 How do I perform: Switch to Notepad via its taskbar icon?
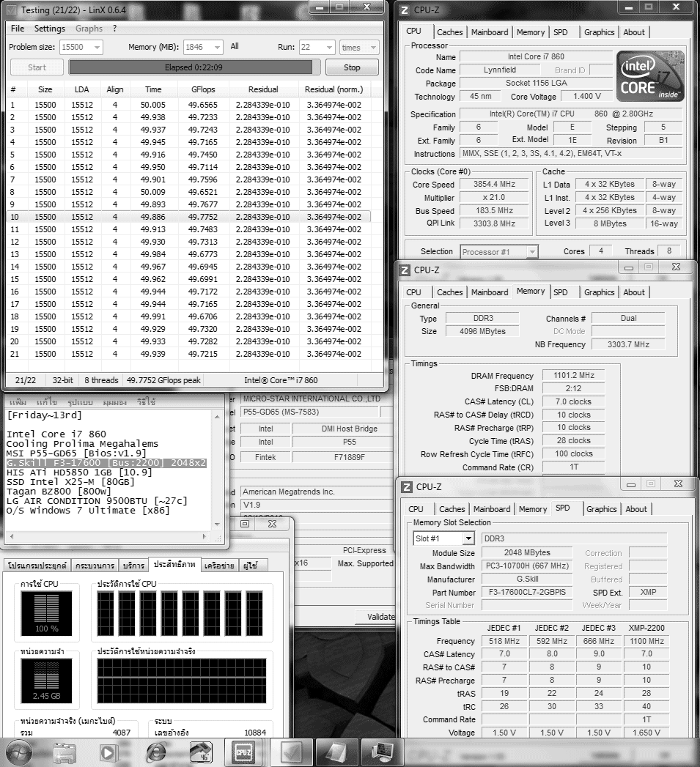tap(336, 752)
